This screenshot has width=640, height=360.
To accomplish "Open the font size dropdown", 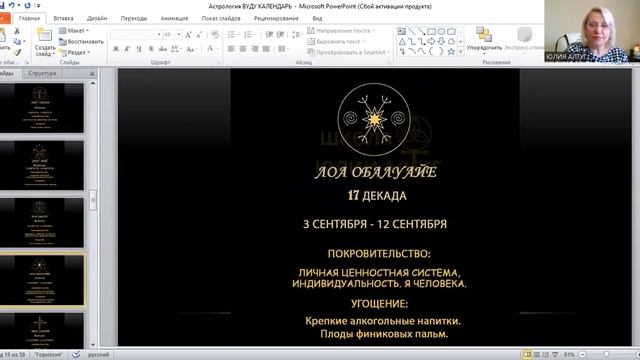I will 179,35.
